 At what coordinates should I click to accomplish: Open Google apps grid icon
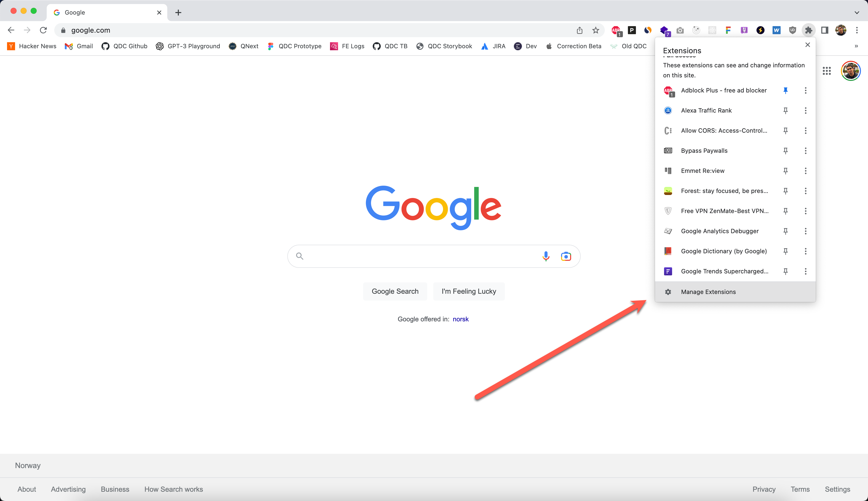pos(826,71)
